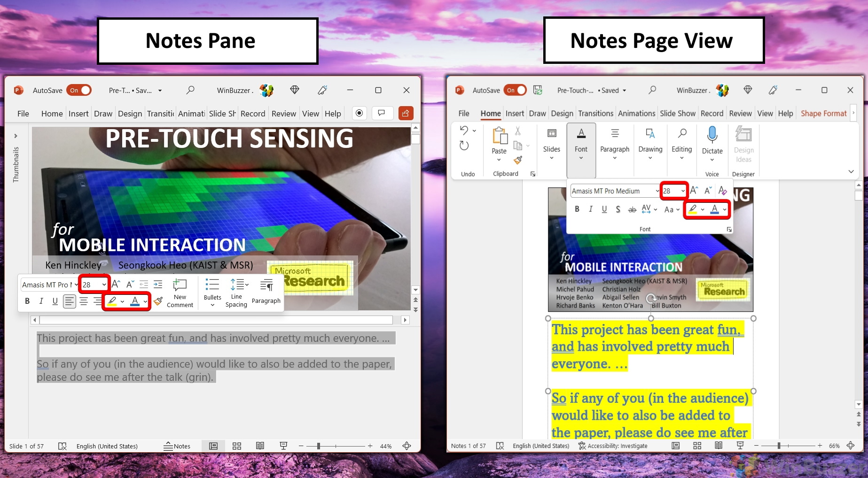Screen dimensions: 868x478
Task: Click search magnifier in left window title bar
Action: click(x=190, y=90)
